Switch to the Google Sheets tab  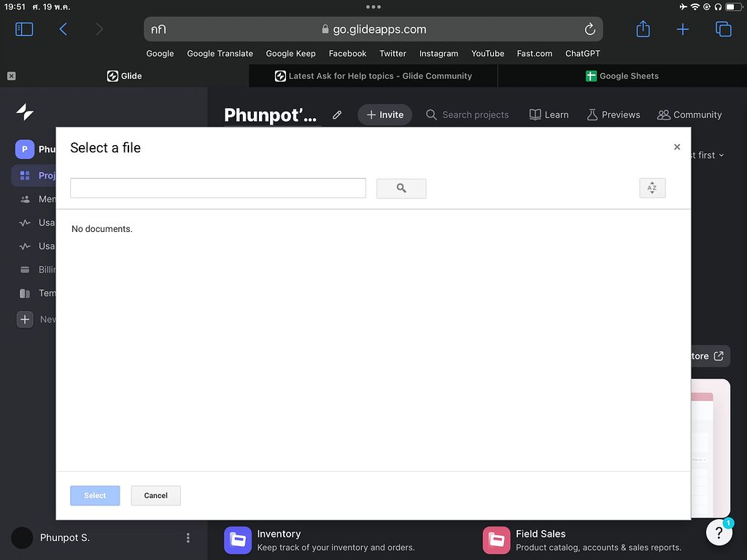(622, 75)
